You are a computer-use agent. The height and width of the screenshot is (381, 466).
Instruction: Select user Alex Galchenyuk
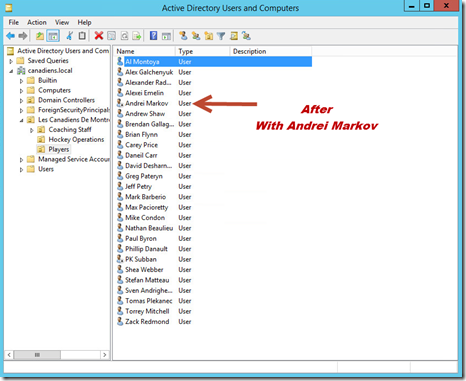tap(149, 72)
